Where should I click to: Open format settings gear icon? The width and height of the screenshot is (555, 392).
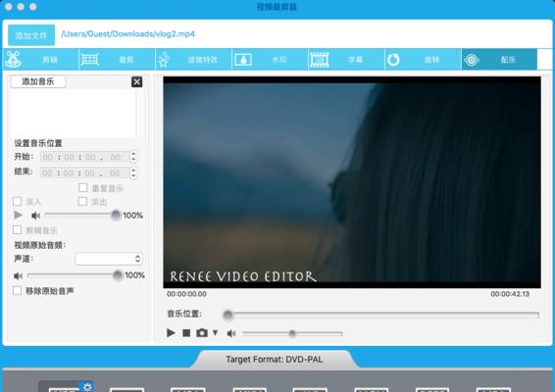87,387
